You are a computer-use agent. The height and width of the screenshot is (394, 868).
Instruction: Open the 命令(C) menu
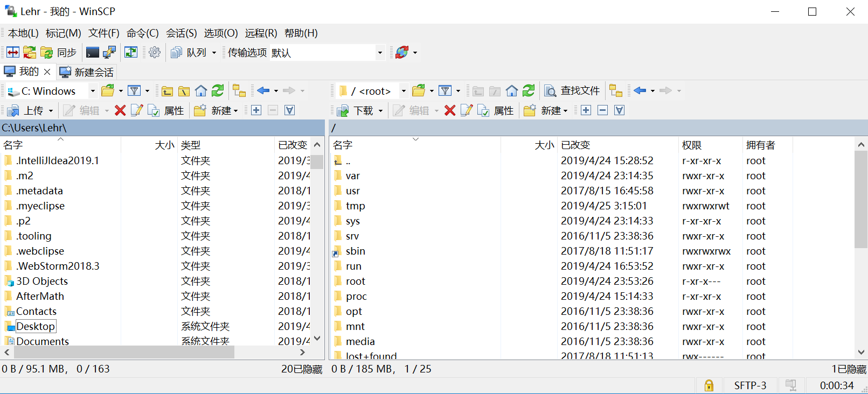[x=143, y=33]
